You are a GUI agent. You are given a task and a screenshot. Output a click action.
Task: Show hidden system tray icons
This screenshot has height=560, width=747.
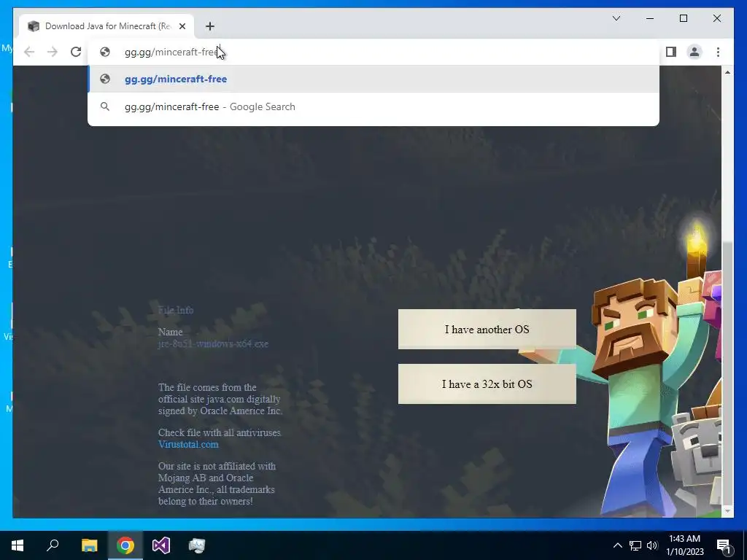(x=617, y=545)
